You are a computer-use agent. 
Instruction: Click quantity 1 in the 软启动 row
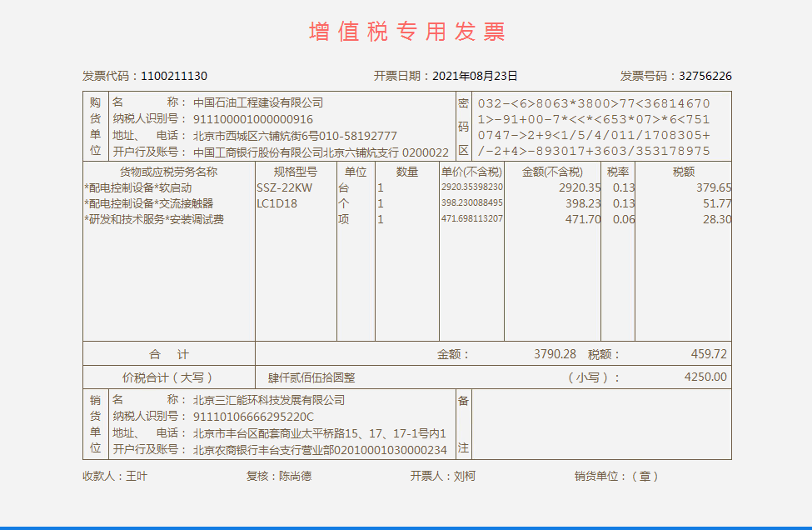pos(381,187)
